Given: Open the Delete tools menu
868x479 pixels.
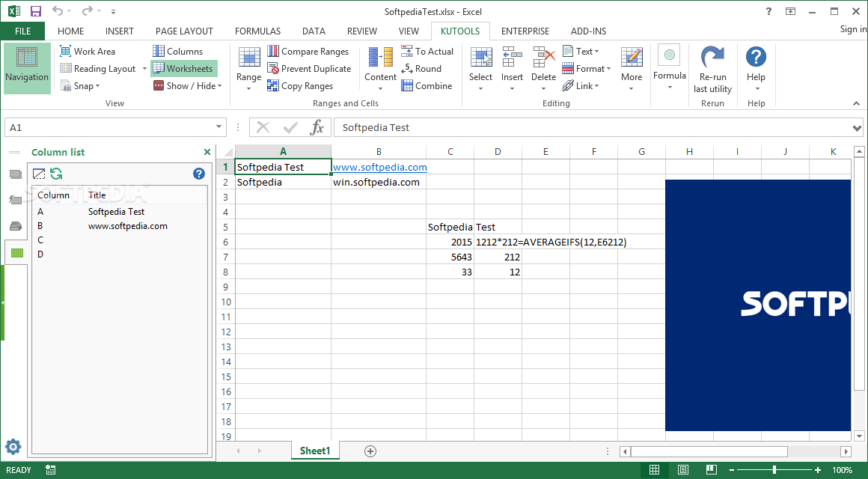Looking at the screenshot, I should [x=543, y=69].
